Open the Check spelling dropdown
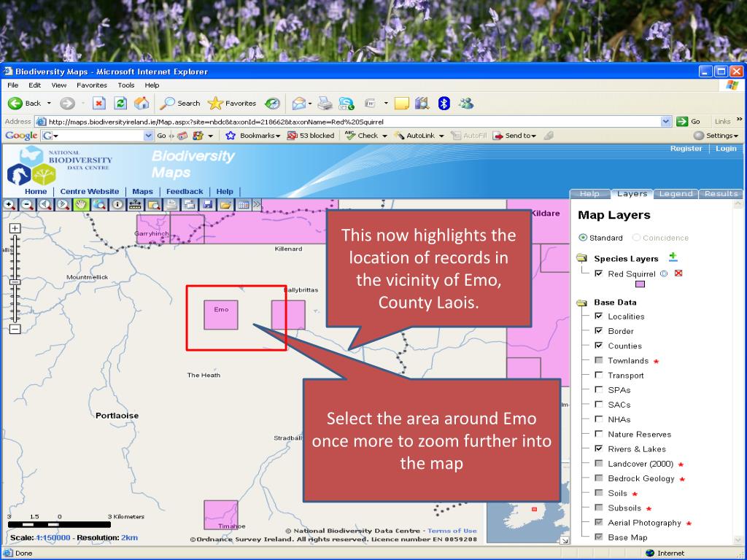The image size is (747, 560). click(x=384, y=136)
